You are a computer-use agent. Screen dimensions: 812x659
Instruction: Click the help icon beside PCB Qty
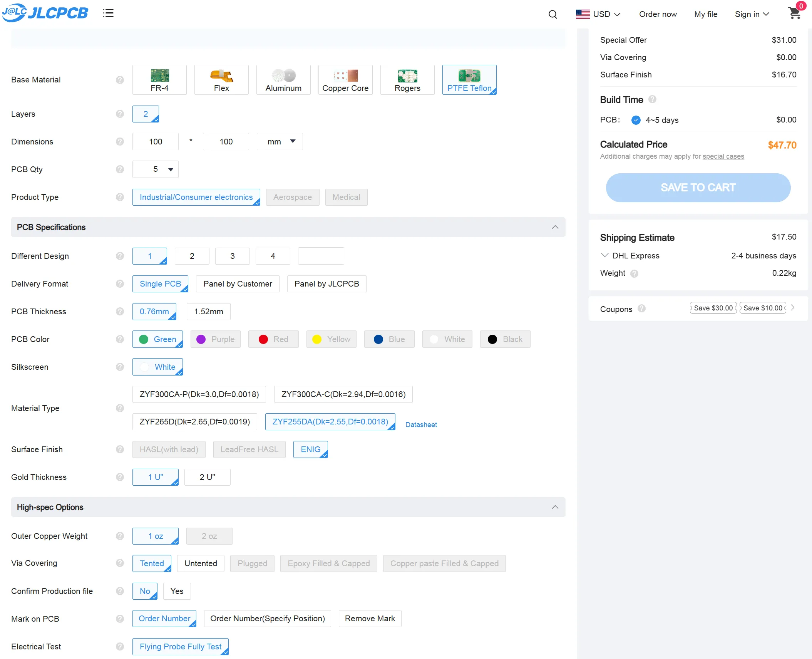(x=120, y=169)
